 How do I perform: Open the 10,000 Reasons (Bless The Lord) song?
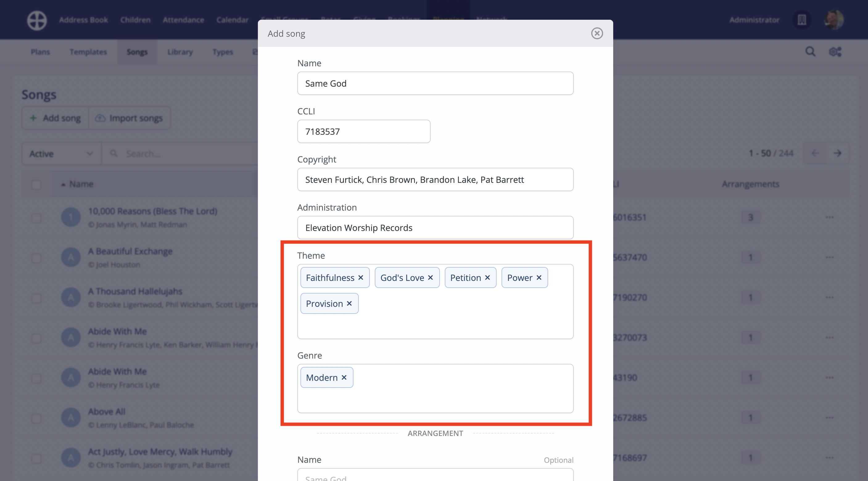coord(153,211)
